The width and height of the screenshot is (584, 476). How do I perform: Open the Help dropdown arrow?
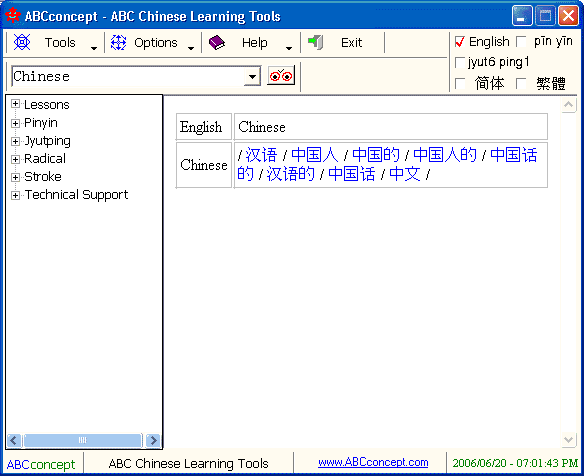click(x=289, y=48)
